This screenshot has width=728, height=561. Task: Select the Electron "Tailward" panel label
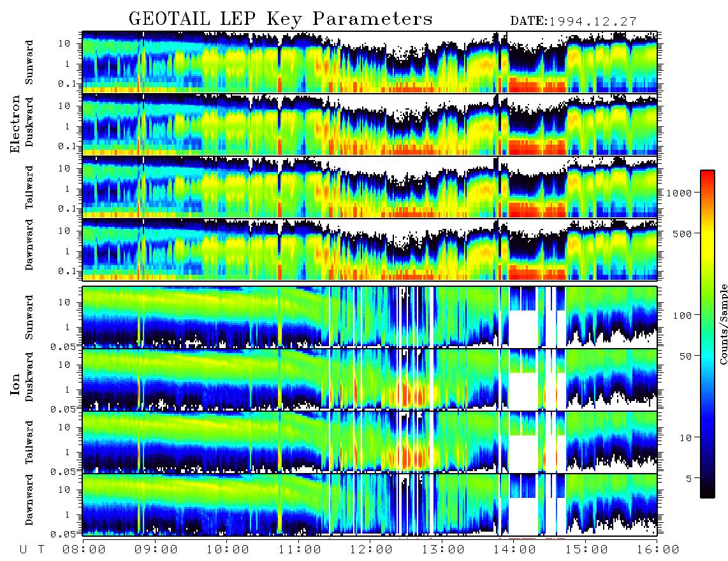29,187
